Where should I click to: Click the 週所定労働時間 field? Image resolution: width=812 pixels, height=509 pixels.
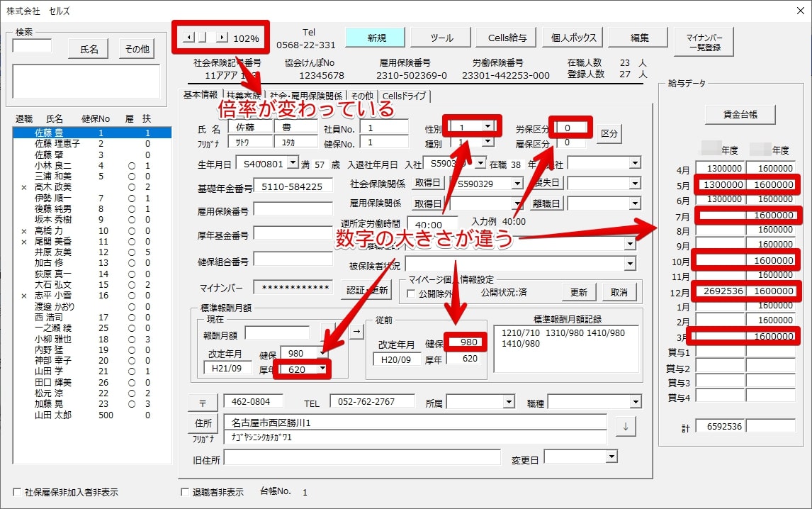point(432,225)
